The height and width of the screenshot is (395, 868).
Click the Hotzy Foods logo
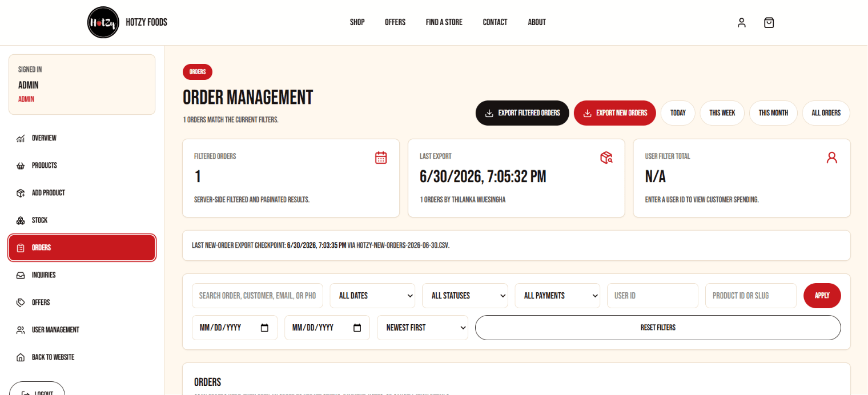point(103,22)
